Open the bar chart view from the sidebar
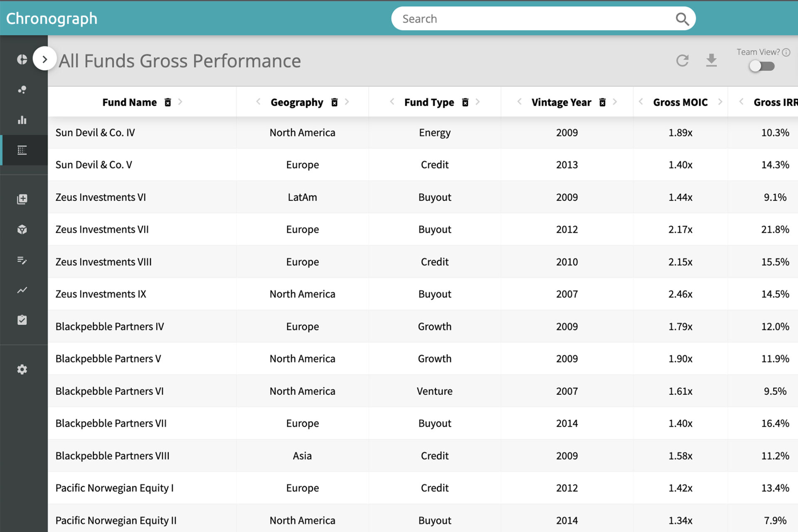The width and height of the screenshot is (798, 532). click(x=22, y=120)
